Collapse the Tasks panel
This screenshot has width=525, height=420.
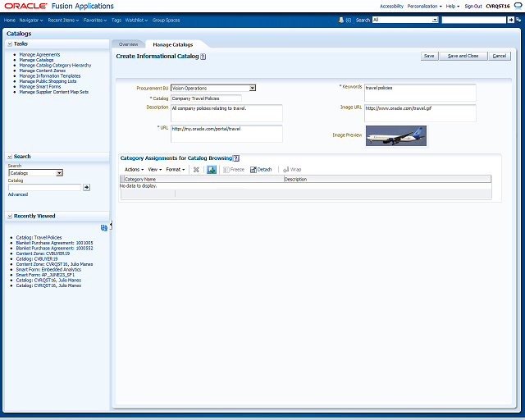[x=10, y=43]
